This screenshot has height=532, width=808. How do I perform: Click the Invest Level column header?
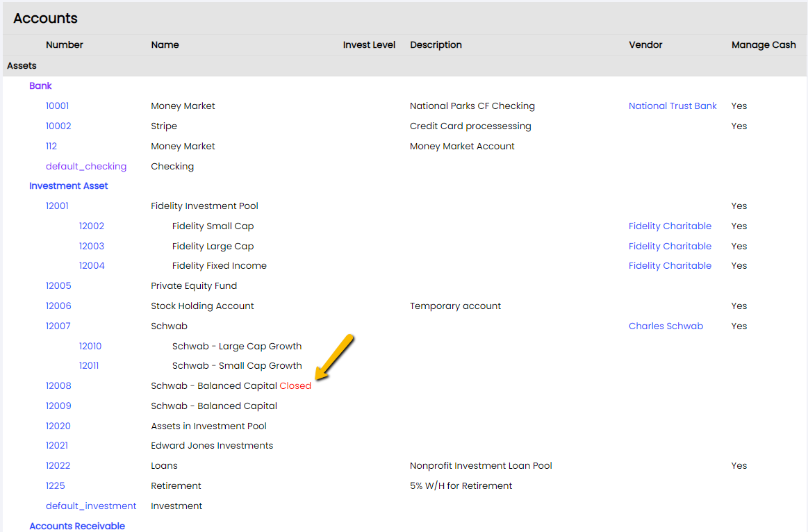click(369, 45)
